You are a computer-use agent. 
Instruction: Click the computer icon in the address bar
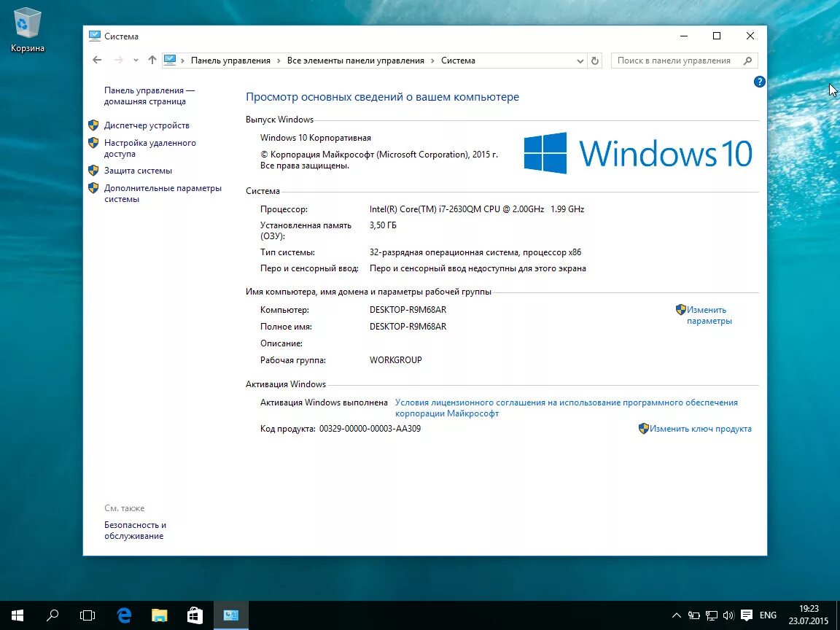coord(170,60)
